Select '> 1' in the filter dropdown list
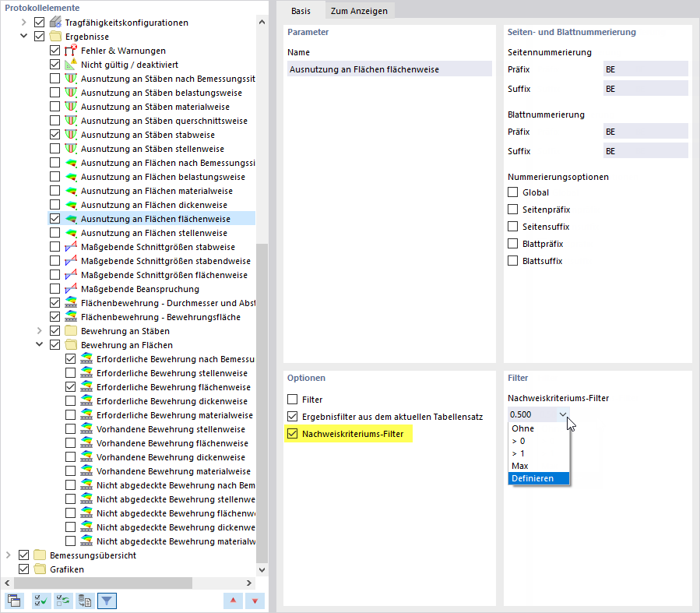This screenshot has width=700, height=613. pyautogui.click(x=539, y=453)
